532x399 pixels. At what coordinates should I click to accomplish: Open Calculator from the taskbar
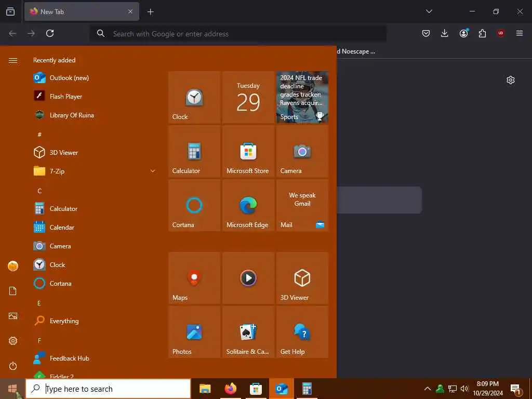[307, 389]
